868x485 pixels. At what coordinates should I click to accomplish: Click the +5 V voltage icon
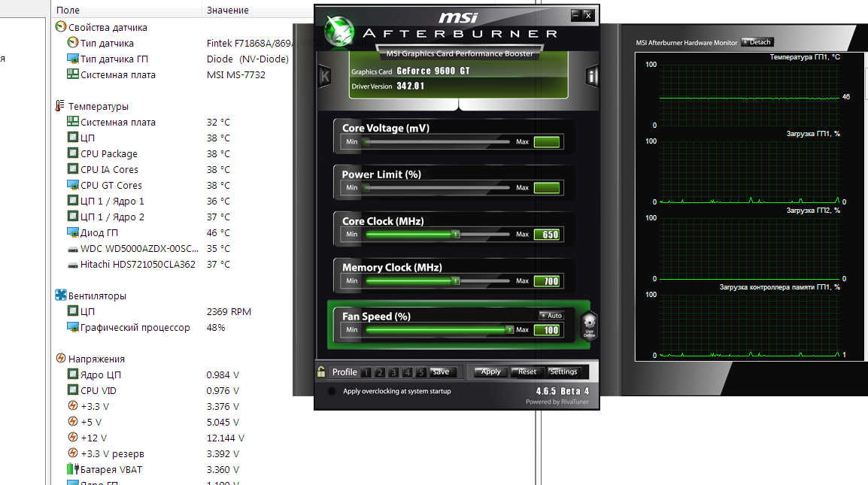point(72,421)
